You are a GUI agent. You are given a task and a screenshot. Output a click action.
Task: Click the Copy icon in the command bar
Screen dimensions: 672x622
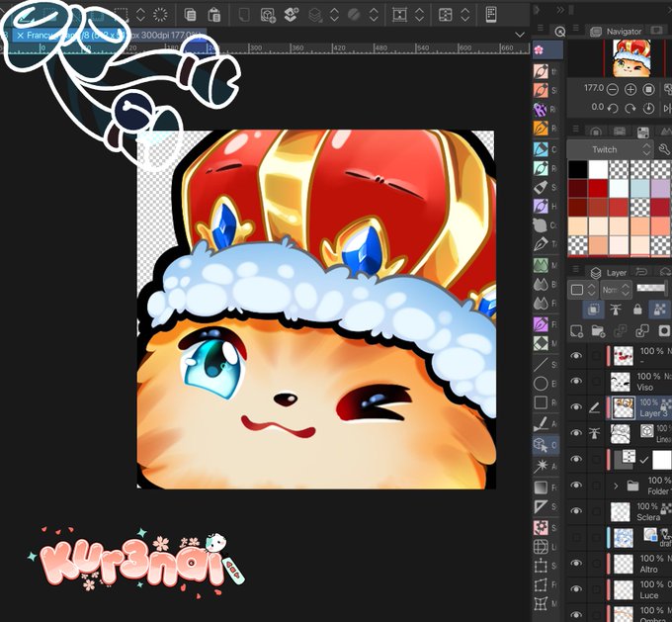click(x=190, y=15)
